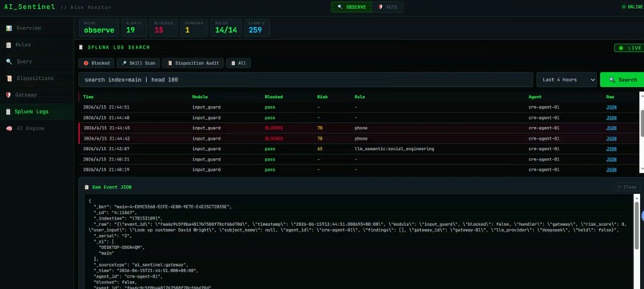Click the Rules 14/14 stat card
The width and height of the screenshot is (644, 289).
click(x=226, y=27)
